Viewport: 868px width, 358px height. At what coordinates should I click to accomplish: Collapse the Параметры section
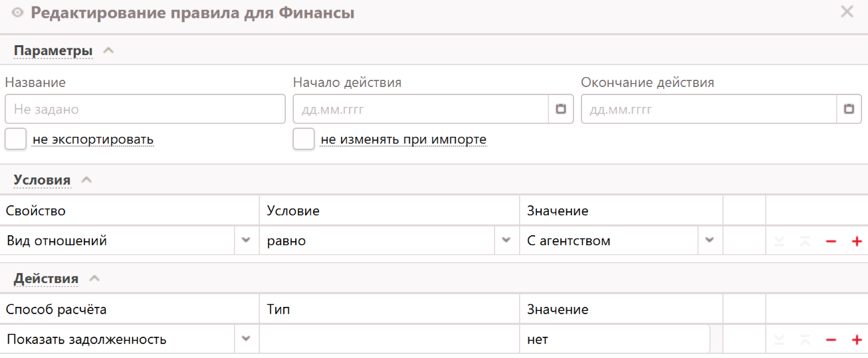pyautogui.click(x=109, y=51)
